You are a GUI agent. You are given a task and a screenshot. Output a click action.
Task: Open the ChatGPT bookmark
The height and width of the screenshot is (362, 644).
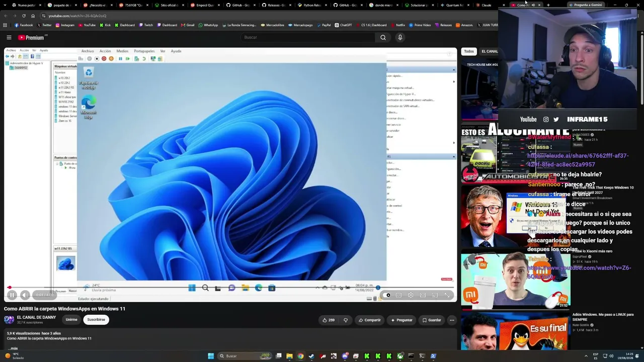point(343,25)
